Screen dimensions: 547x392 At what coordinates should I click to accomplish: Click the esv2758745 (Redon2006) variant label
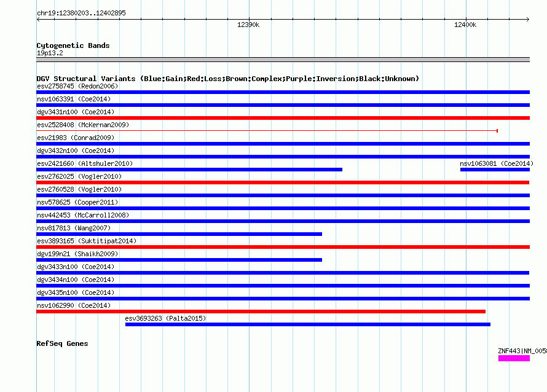pyautogui.click(x=77, y=86)
